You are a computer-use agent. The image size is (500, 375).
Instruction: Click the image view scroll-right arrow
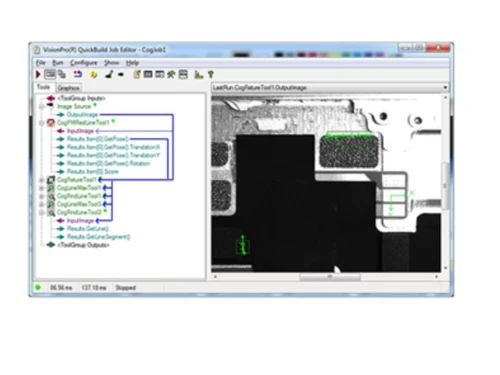coord(436,277)
